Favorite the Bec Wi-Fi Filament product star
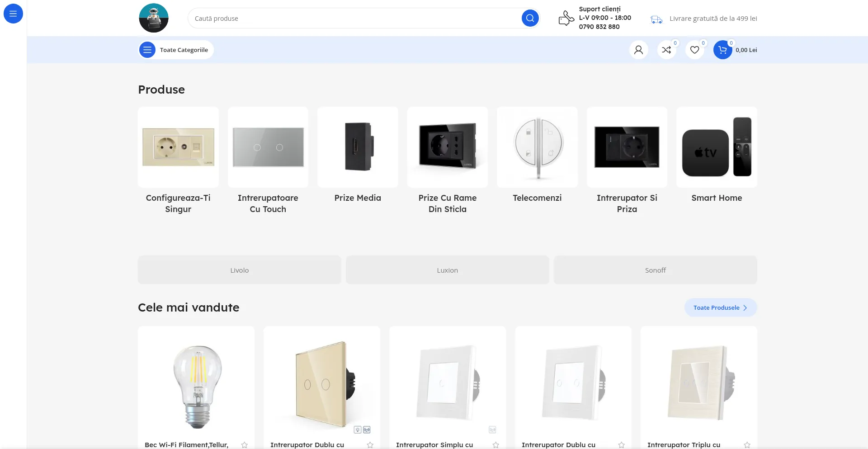This screenshot has width=868, height=449. point(245,445)
